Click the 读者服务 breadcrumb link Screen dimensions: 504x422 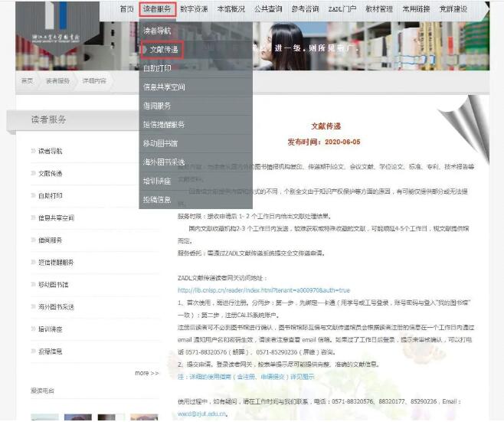pyautogui.click(x=57, y=80)
